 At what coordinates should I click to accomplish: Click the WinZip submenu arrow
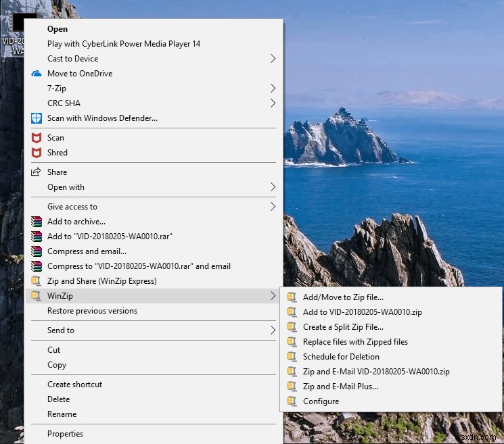pyautogui.click(x=273, y=296)
